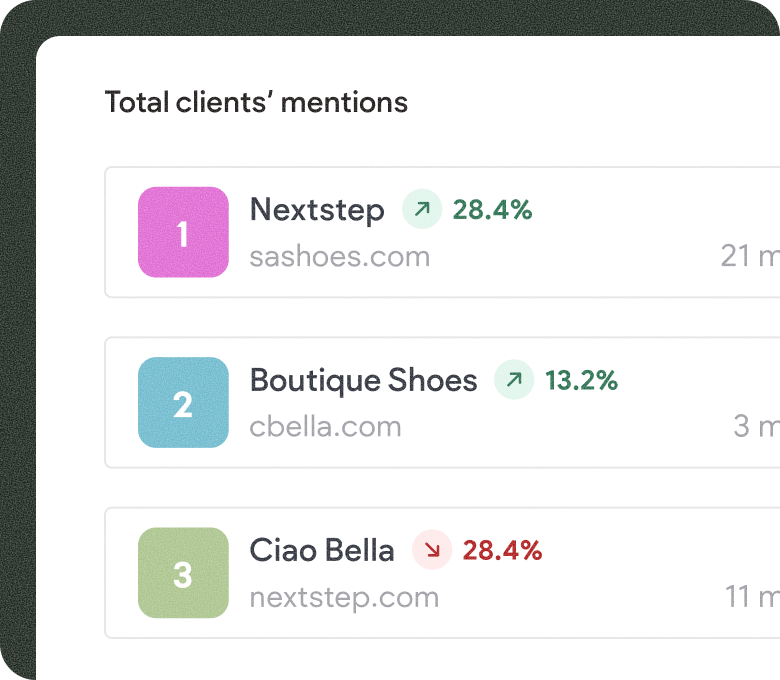Visit the sashoes.com domain link
Viewport: 780px width, 680px height.
340,257
